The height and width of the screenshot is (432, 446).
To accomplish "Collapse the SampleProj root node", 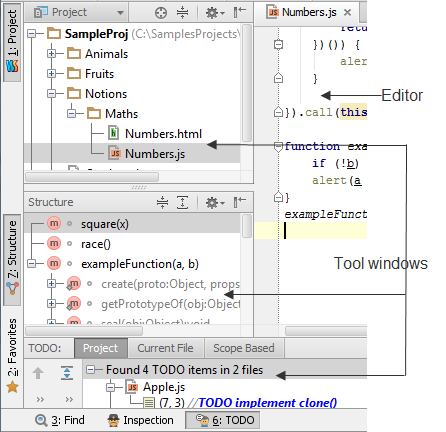I will [32, 33].
